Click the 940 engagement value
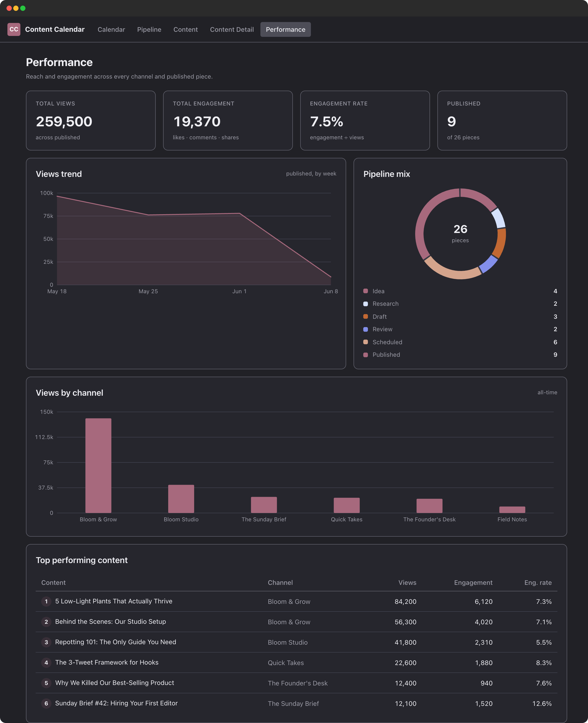 [x=486, y=683]
